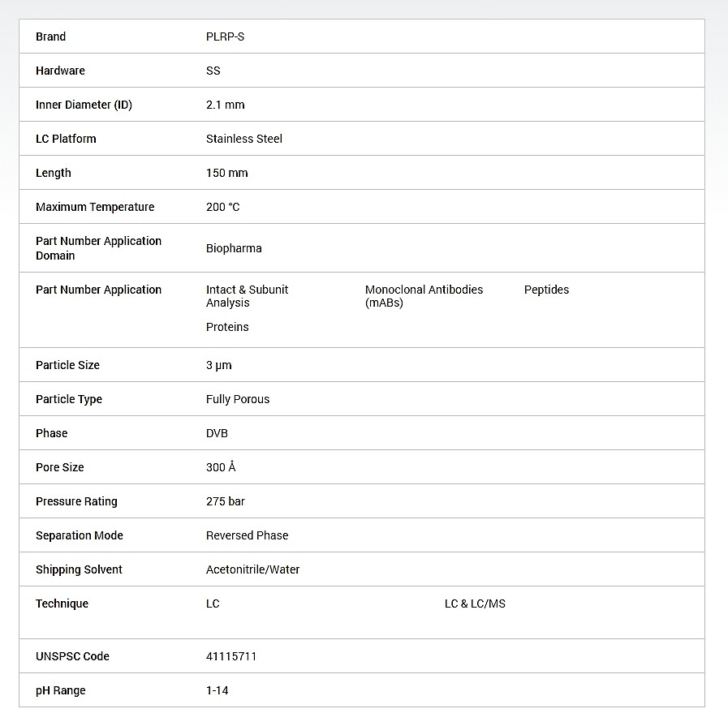The height and width of the screenshot is (726, 728).
Task: Click the DVB phase value
Action: pyautogui.click(x=217, y=433)
